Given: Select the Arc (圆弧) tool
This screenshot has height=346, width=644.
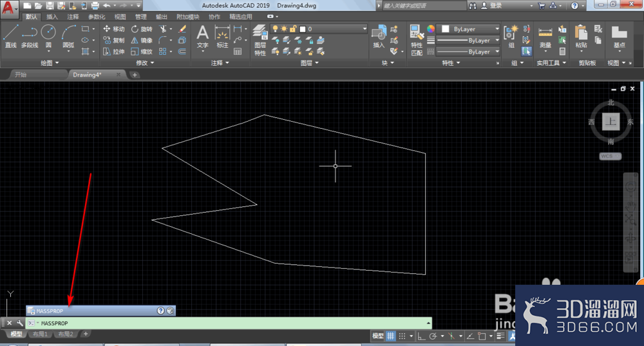Looking at the screenshot, I should [68, 36].
